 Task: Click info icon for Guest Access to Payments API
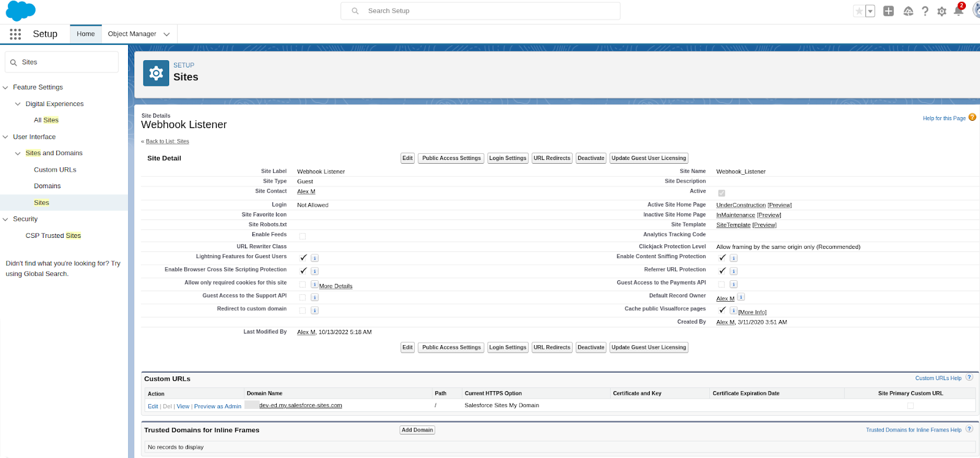click(733, 284)
